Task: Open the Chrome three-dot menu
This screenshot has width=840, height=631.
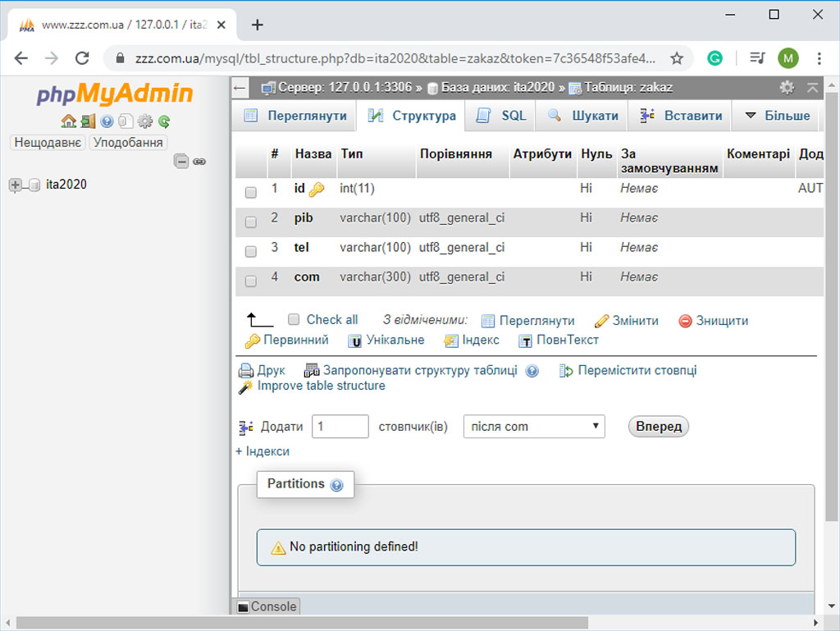Action: click(819, 58)
